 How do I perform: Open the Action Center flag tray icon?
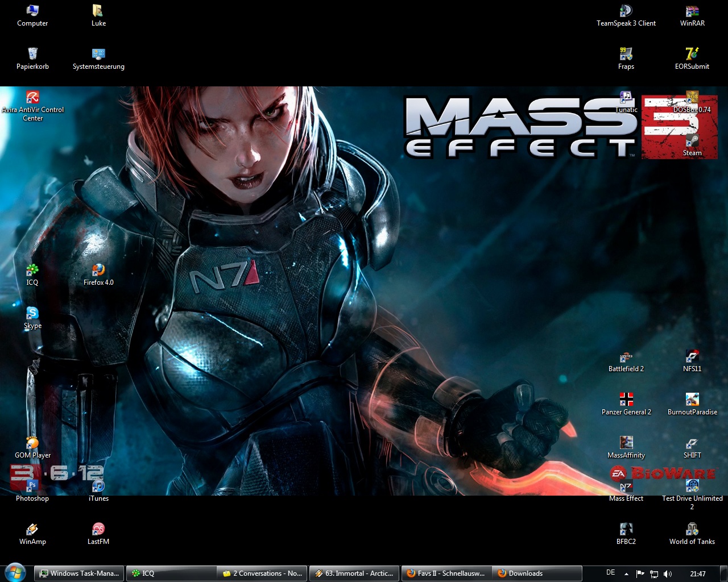[x=640, y=573]
